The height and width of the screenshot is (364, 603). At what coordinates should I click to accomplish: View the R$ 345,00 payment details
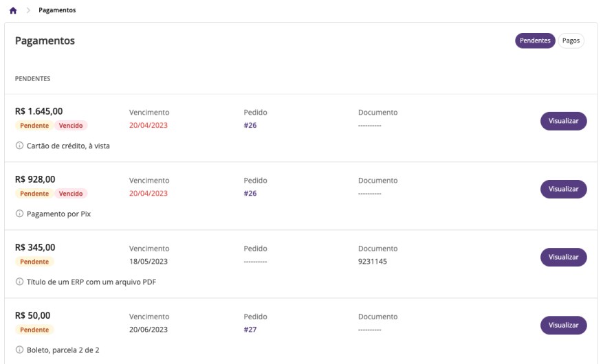(563, 257)
